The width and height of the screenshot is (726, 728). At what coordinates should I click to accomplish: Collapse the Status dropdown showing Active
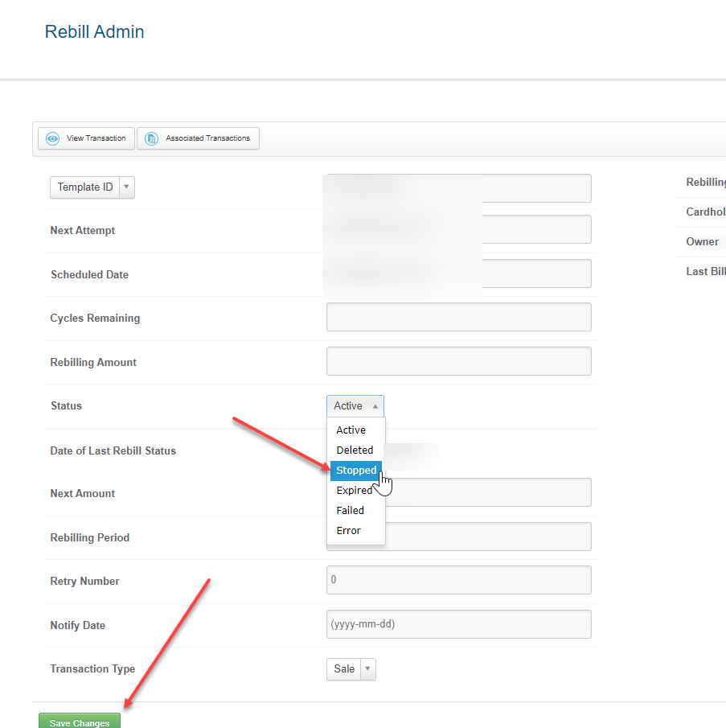tap(355, 406)
